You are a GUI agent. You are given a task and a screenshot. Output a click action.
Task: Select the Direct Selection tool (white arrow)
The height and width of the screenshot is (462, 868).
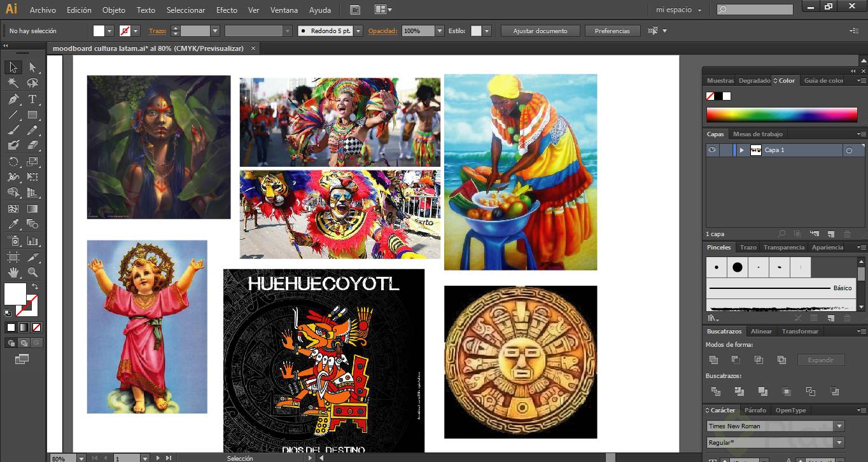[32, 67]
